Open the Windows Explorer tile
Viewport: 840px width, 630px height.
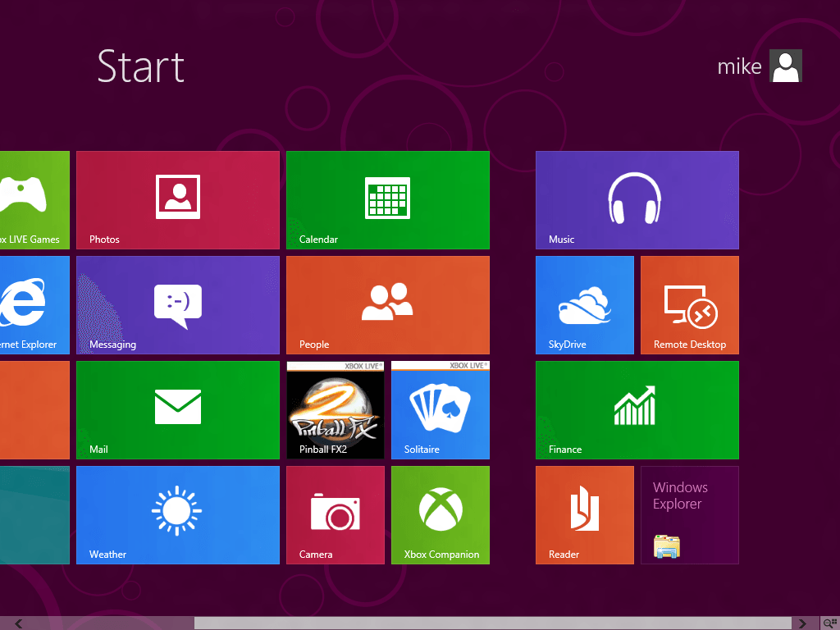689,514
